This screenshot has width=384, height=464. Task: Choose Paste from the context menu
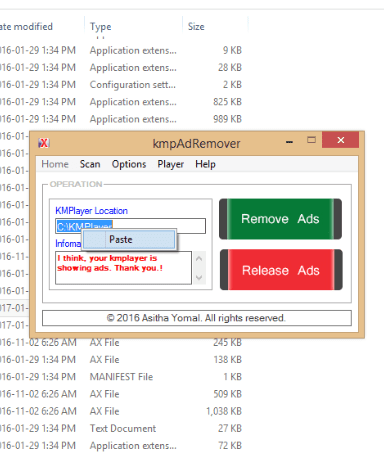pyautogui.click(x=129, y=239)
